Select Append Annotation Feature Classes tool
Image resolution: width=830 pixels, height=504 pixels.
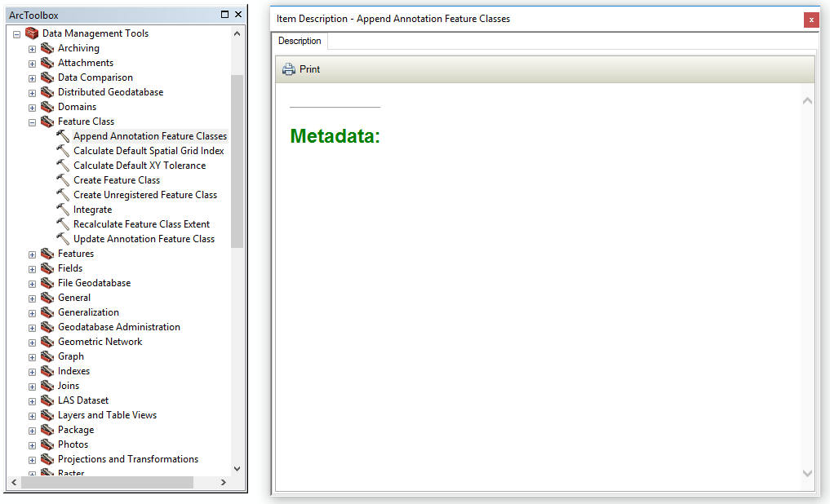point(150,136)
